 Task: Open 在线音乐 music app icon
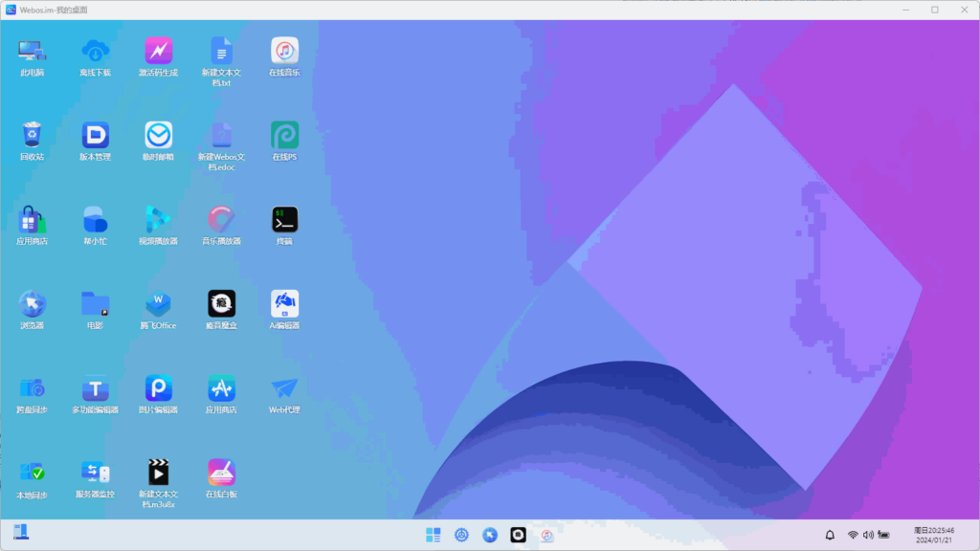tap(284, 52)
